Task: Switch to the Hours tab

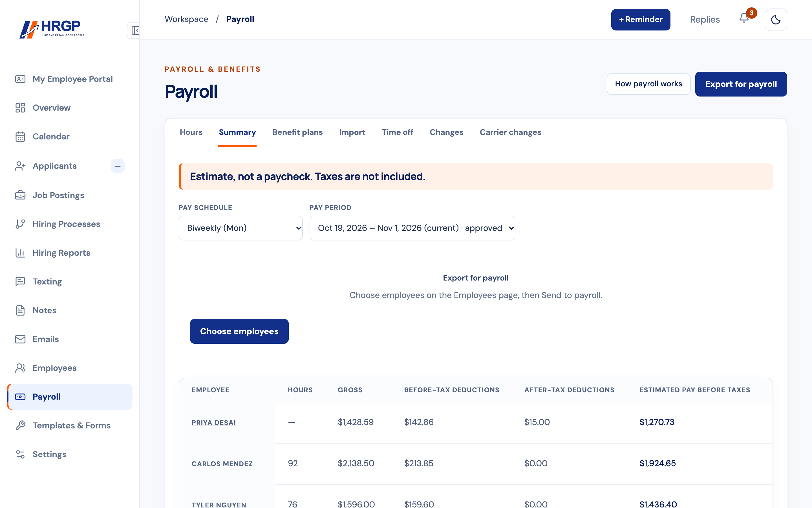Action: pyautogui.click(x=191, y=132)
